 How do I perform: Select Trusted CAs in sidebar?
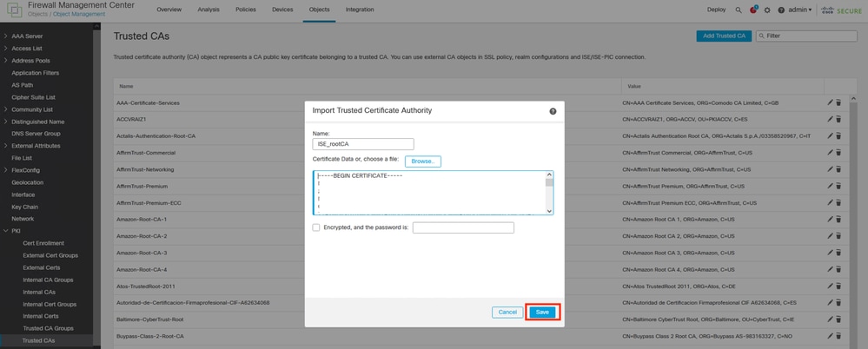tap(39, 340)
